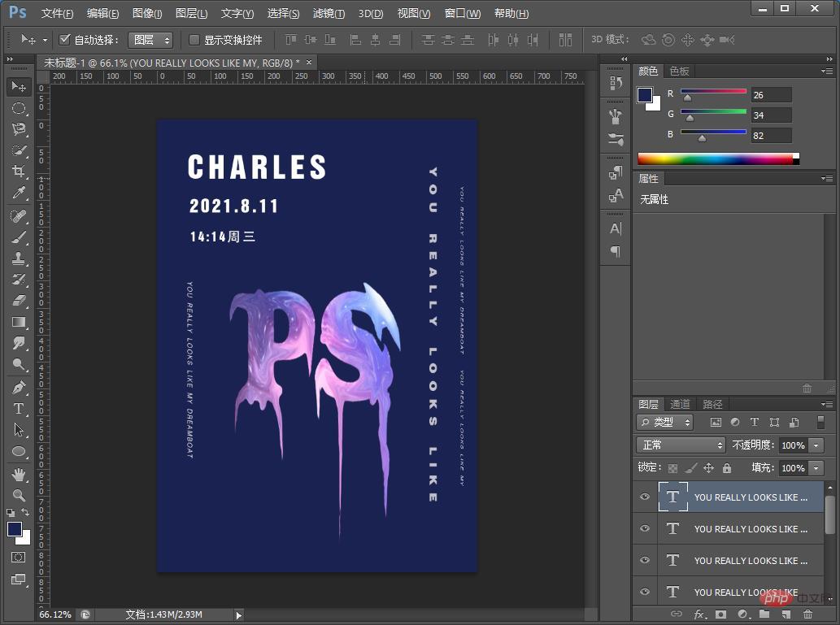Toggle lock transparent pixels
The height and width of the screenshot is (625, 840).
pos(672,468)
